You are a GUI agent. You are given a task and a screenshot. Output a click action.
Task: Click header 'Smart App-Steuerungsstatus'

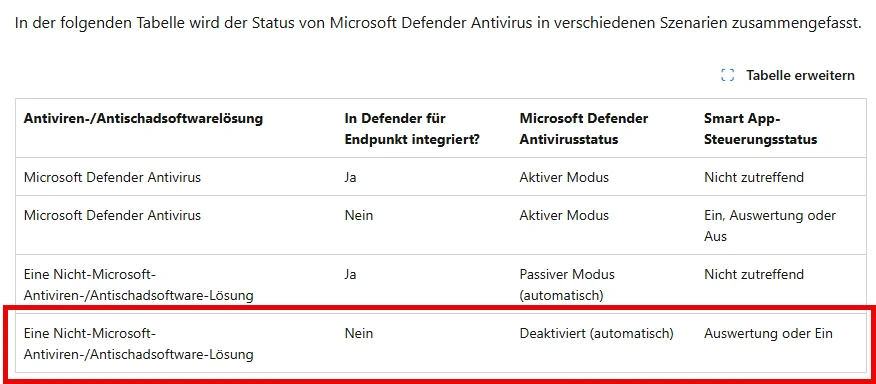click(760, 129)
